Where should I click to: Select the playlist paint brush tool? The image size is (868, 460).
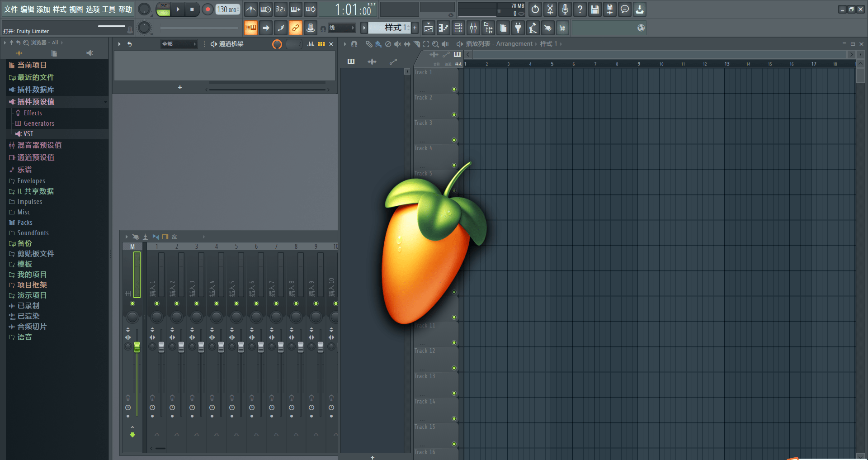378,44
